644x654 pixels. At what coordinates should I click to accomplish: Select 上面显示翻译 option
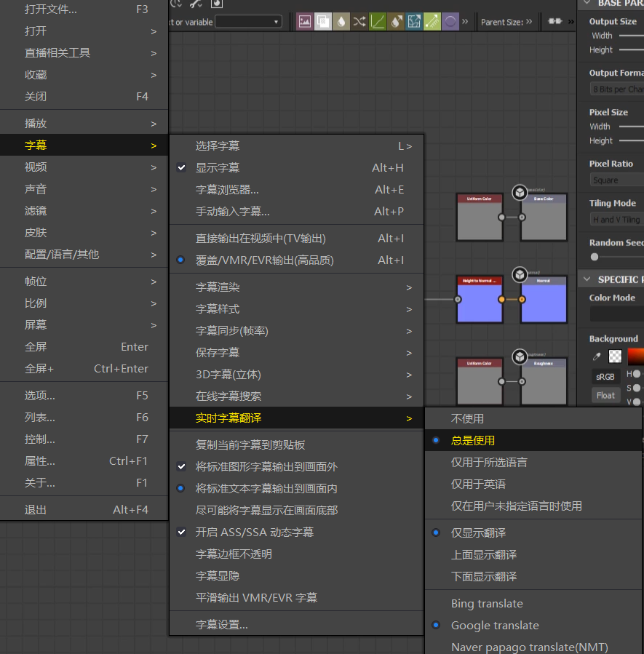click(x=484, y=555)
